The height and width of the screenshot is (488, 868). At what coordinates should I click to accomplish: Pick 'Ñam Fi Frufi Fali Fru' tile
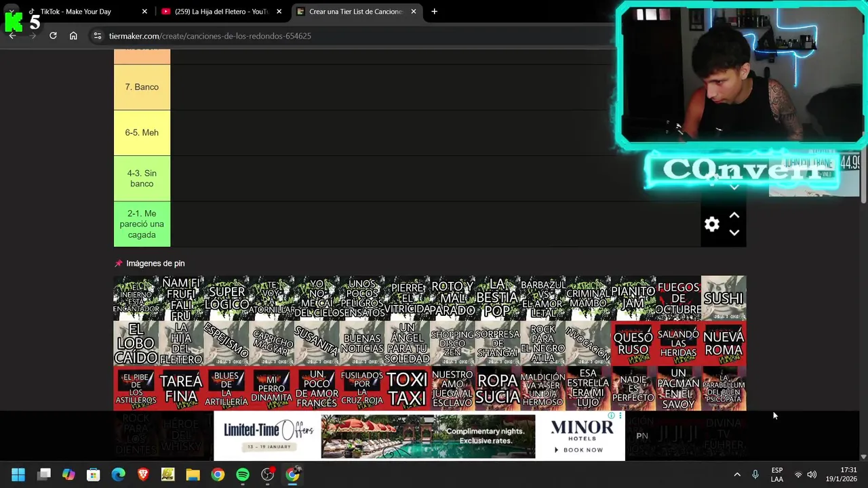click(x=181, y=298)
